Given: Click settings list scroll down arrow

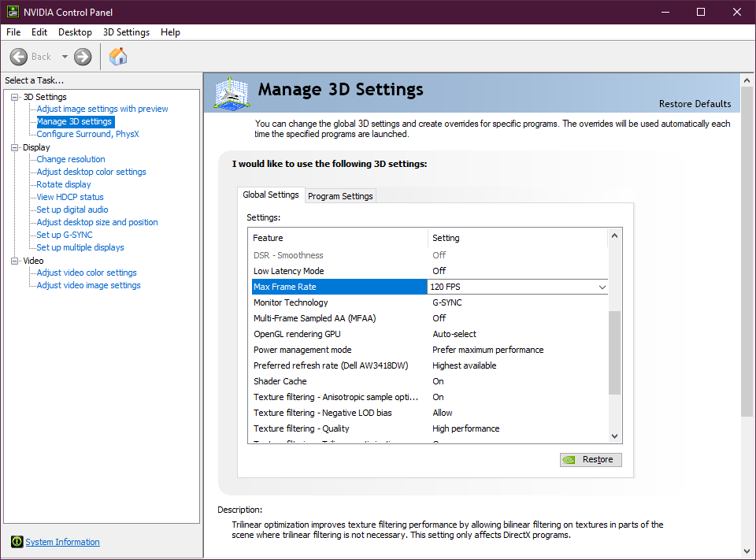Looking at the screenshot, I should 614,436.
